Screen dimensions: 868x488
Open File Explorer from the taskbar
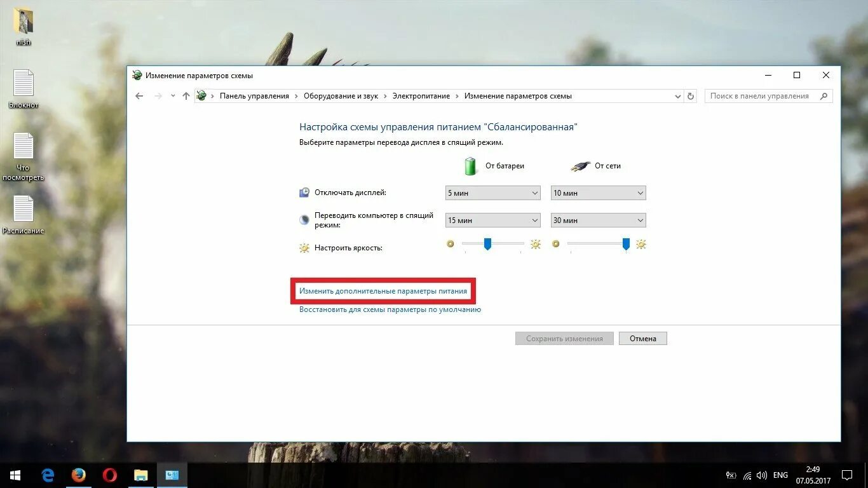tap(141, 475)
